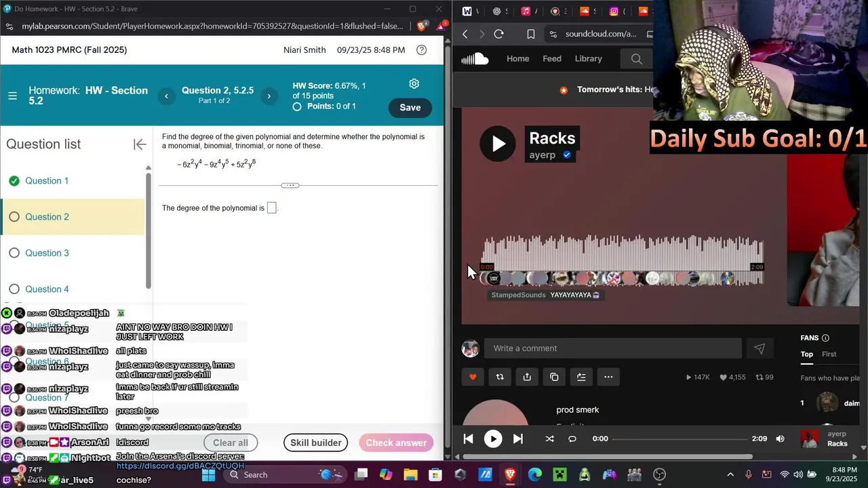This screenshot has width=868, height=488.
Task: Open SoundCloud Library tab
Action: point(588,59)
